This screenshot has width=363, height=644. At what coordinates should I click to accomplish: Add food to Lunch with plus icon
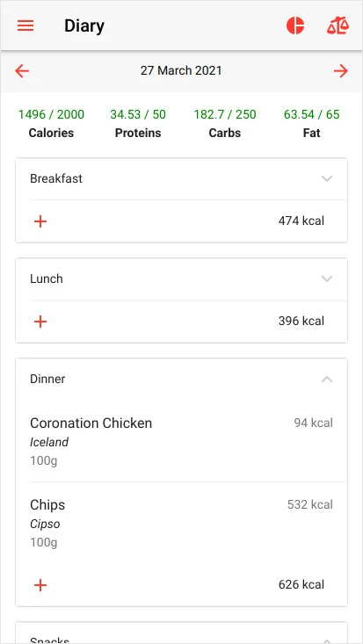click(x=40, y=322)
